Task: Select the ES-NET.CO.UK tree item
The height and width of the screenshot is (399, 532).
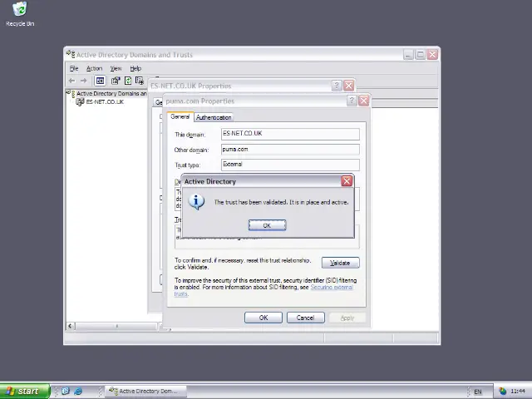Action: click(x=105, y=101)
